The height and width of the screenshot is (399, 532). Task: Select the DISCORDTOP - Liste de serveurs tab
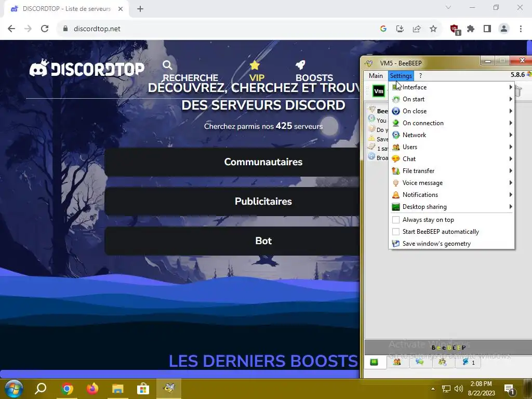pos(66,9)
